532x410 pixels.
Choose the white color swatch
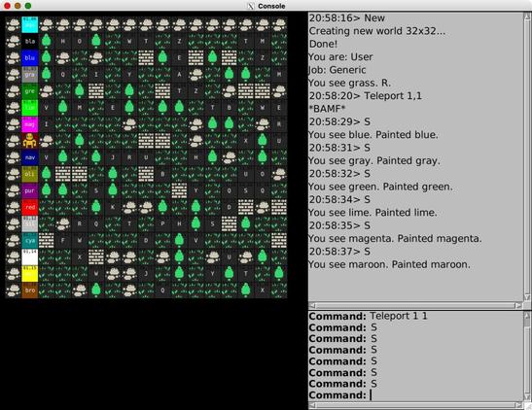click(30, 256)
